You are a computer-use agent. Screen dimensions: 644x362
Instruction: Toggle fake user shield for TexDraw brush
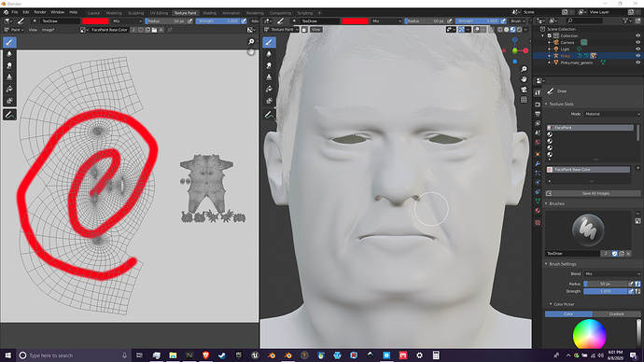[x=615, y=254]
